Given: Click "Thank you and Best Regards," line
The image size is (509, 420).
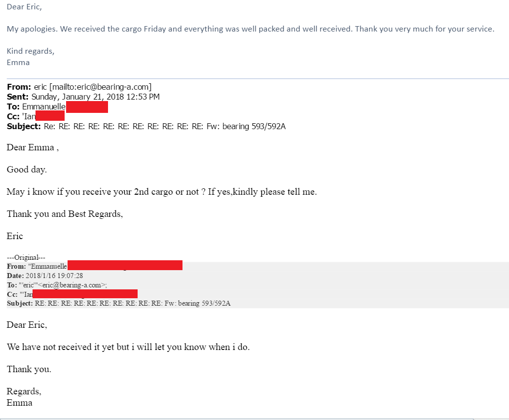Looking at the screenshot, I should 65,214.
